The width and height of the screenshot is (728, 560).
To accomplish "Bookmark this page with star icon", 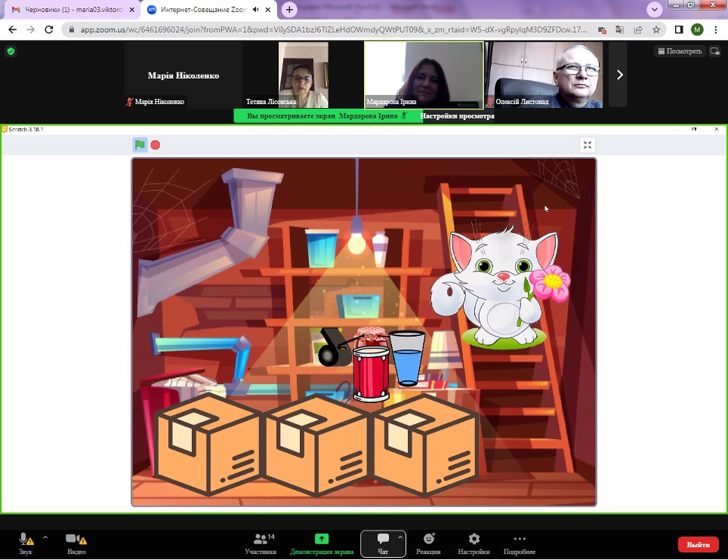I will (656, 29).
